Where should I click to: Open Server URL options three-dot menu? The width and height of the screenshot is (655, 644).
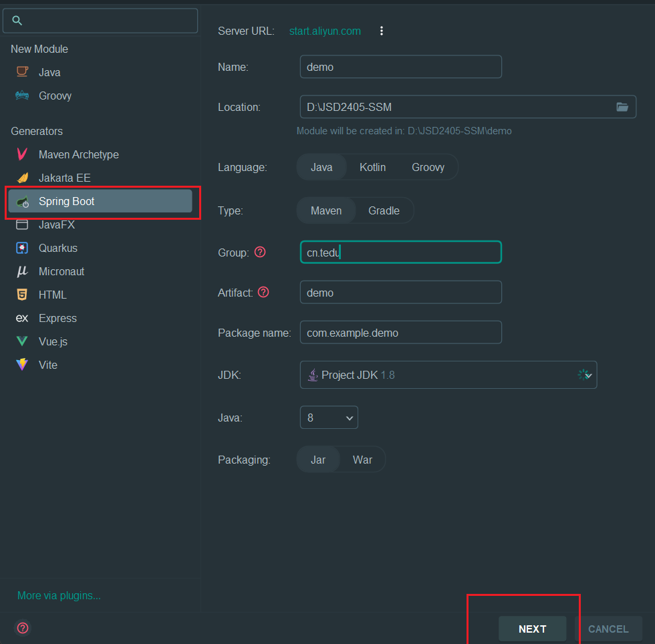coord(382,31)
